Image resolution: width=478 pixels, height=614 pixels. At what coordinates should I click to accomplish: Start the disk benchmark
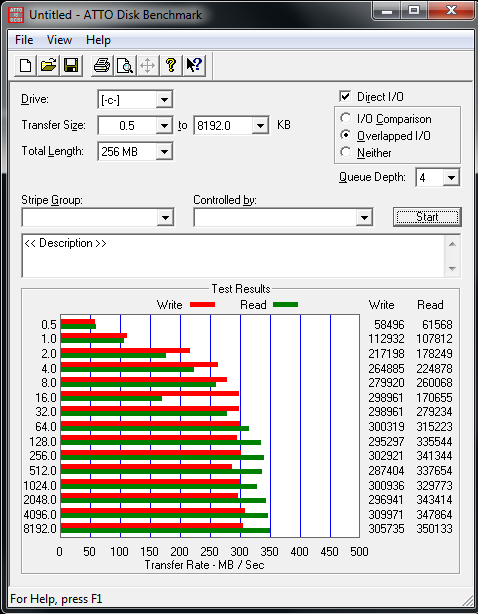pos(427,217)
